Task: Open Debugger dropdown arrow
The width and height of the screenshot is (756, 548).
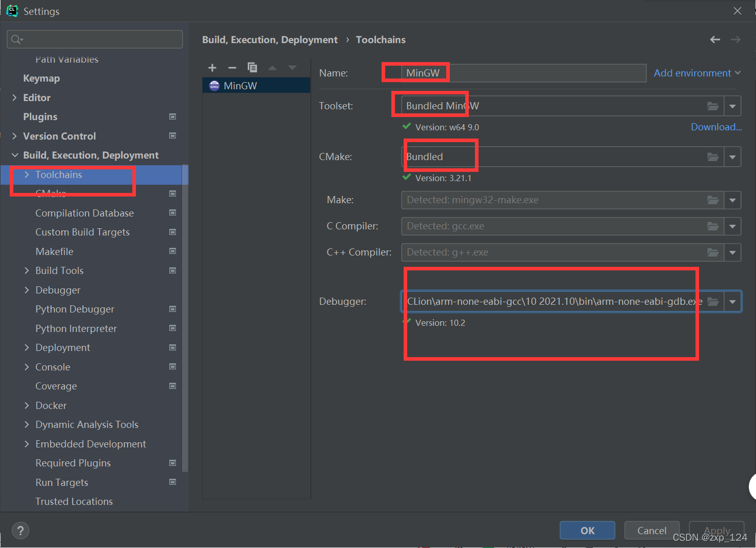Action: (732, 302)
